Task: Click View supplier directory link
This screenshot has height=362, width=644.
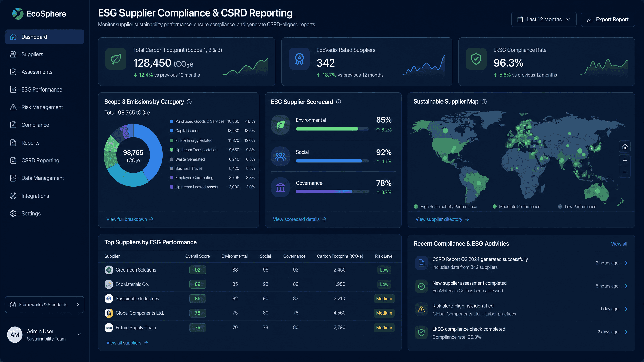Action: 442,219
